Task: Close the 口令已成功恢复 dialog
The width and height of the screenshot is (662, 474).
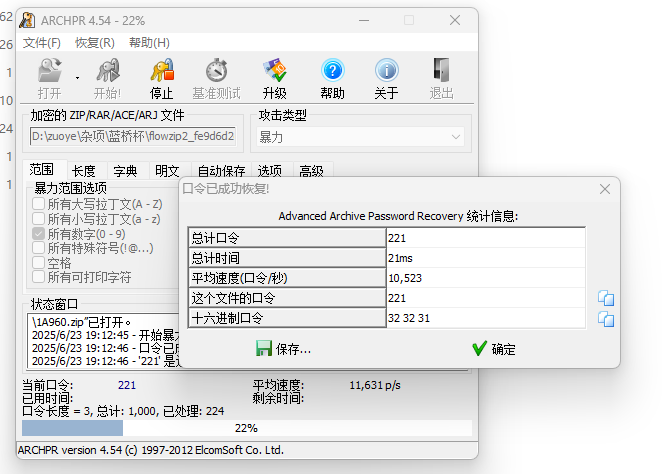Action: 605,189
